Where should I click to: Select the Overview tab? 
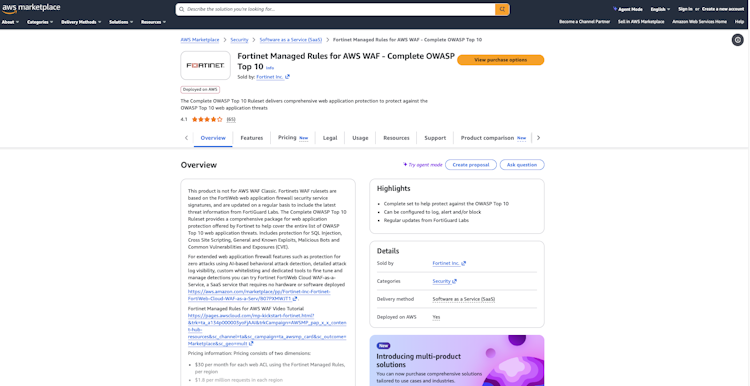pos(213,138)
